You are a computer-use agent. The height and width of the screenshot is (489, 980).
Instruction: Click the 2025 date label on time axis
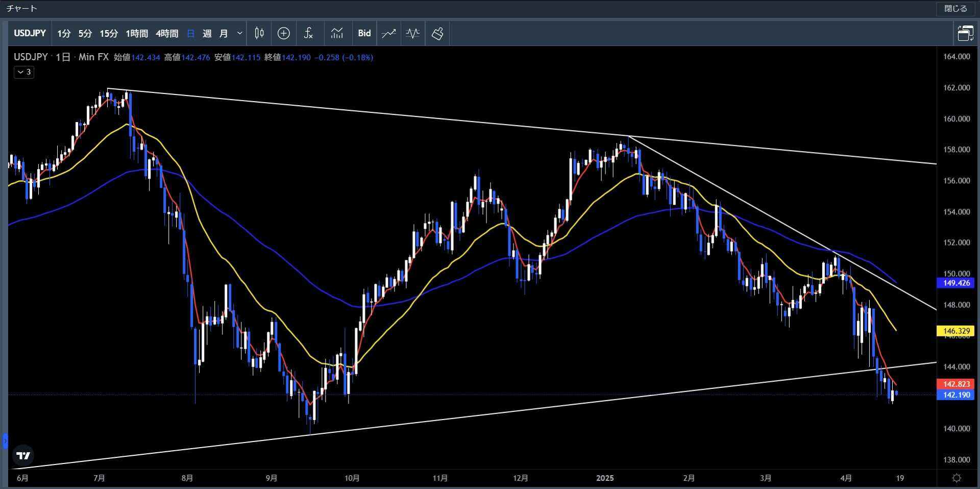(x=605, y=478)
